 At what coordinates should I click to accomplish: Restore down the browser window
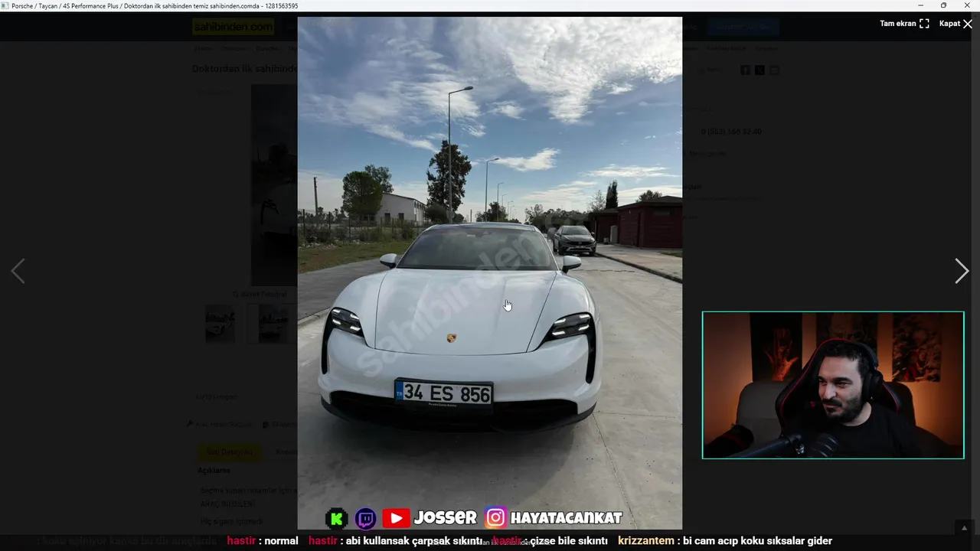pos(943,5)
